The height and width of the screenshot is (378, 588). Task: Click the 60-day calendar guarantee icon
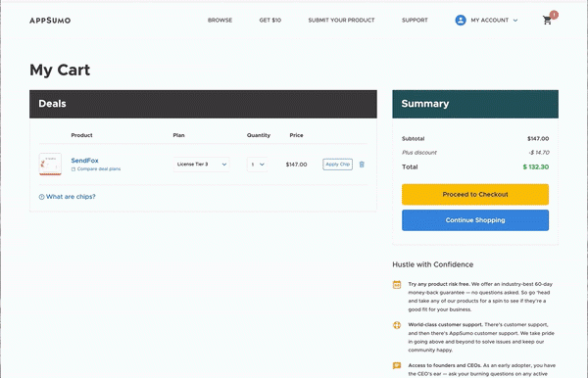coord(397,285)
